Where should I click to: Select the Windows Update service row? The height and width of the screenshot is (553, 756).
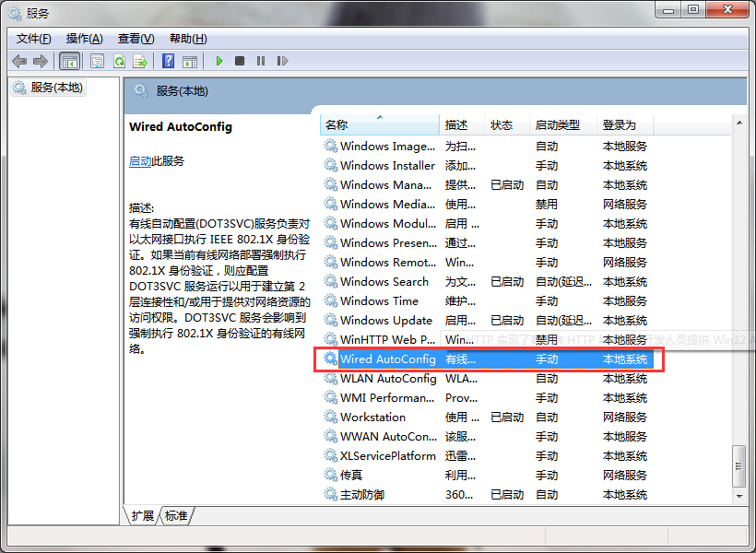385,321
